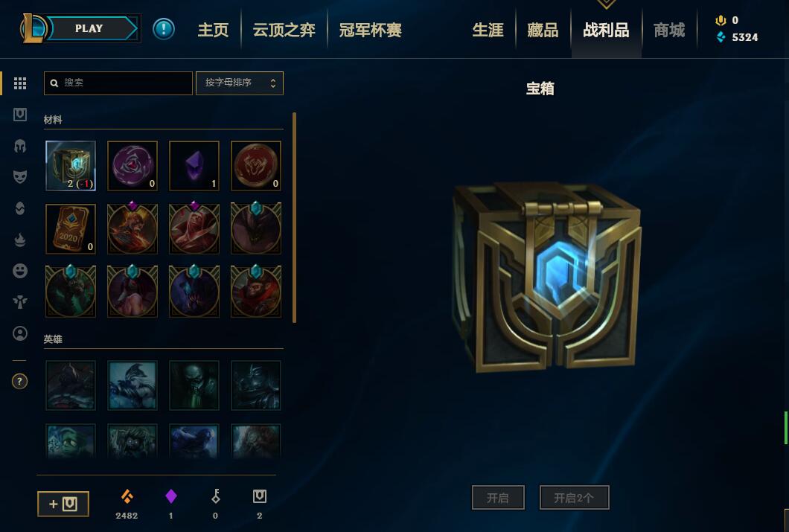
Task: Select the champion helmet filter icon
Action: 19,147
